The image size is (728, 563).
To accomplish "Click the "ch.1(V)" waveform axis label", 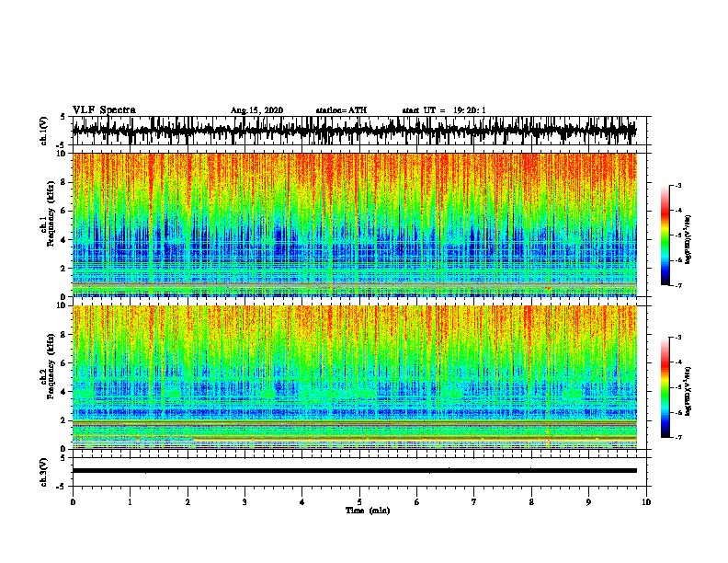I will pos(44,131).
